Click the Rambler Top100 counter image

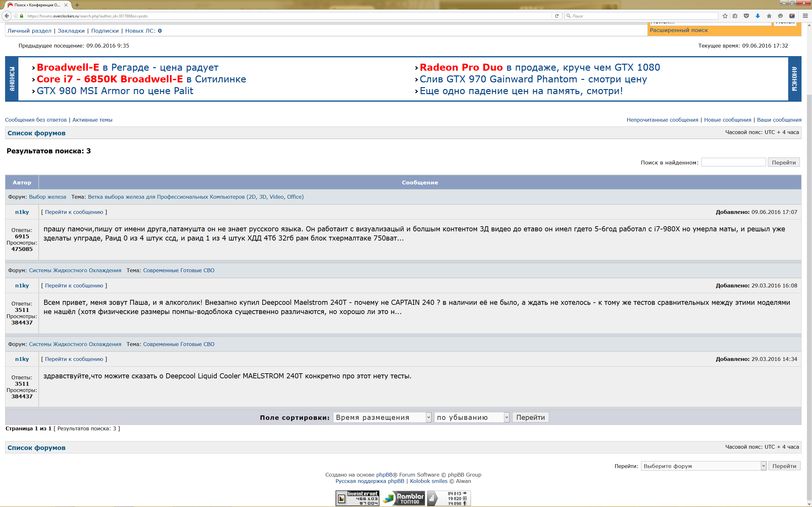[404, 498]
